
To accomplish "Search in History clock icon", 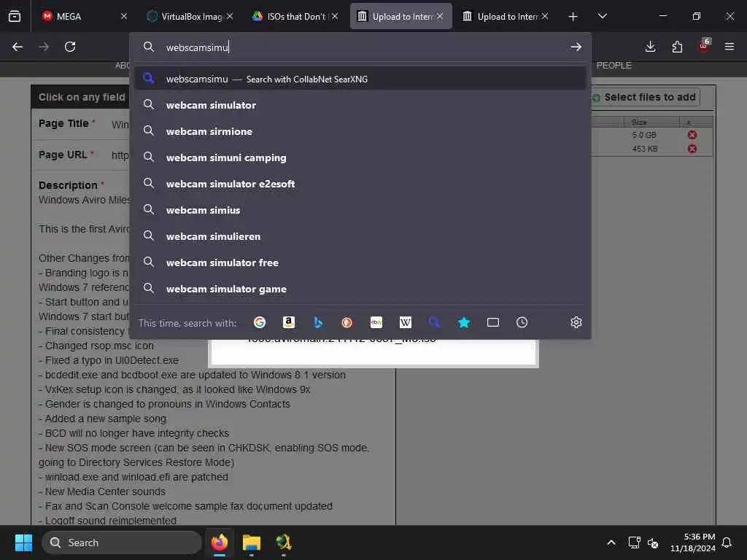I will click(522, 322).
